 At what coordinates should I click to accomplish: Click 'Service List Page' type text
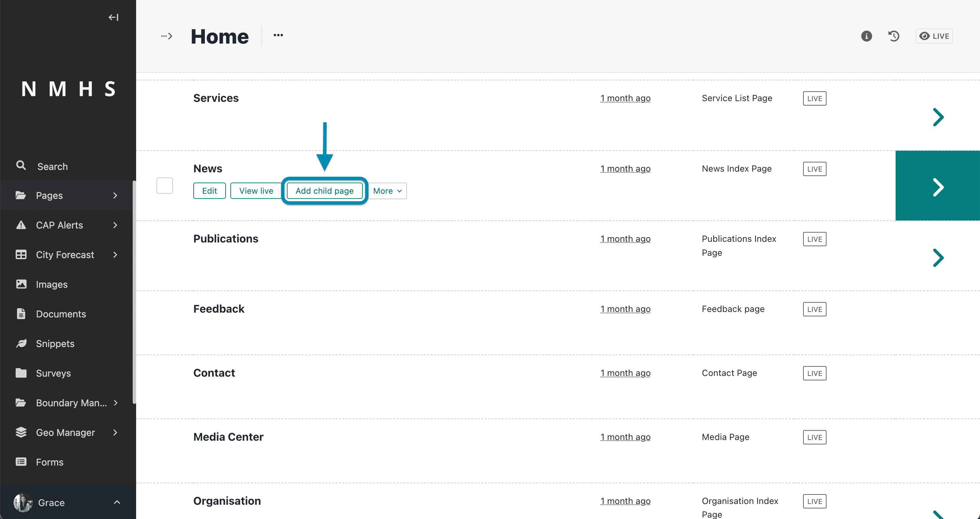coord(737,98)
